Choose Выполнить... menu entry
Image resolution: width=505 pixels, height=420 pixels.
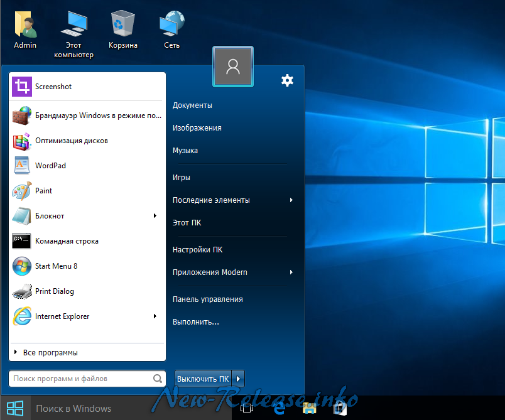coord(196,322)
